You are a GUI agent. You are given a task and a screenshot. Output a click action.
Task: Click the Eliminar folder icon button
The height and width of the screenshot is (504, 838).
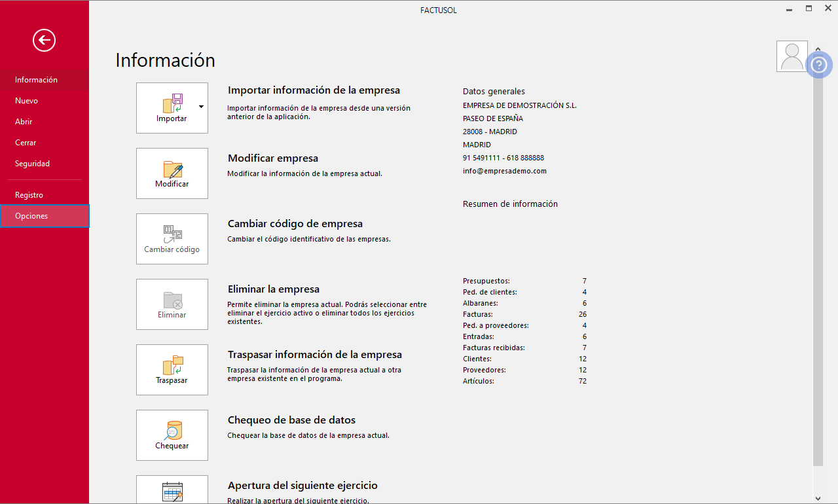172,304
